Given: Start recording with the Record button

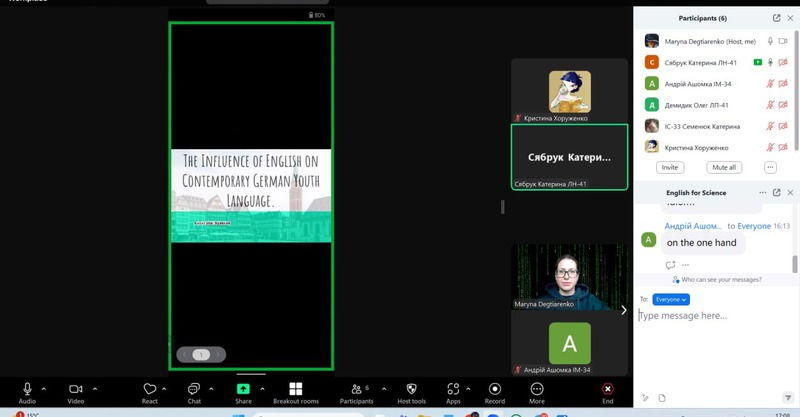Looking at the screenshot, I should tap(495, 393).
